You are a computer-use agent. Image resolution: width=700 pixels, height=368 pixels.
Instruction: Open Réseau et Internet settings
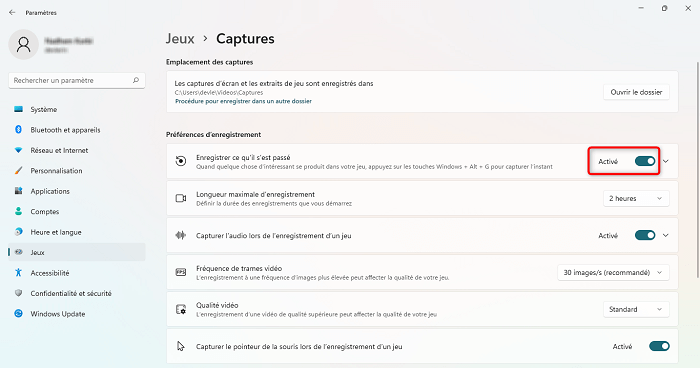(x=77, y=151)
